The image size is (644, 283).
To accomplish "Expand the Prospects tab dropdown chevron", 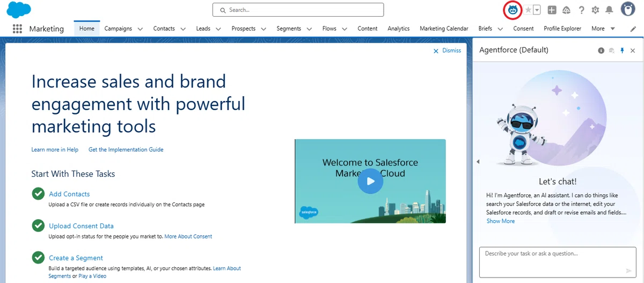I will pos(264,29).
